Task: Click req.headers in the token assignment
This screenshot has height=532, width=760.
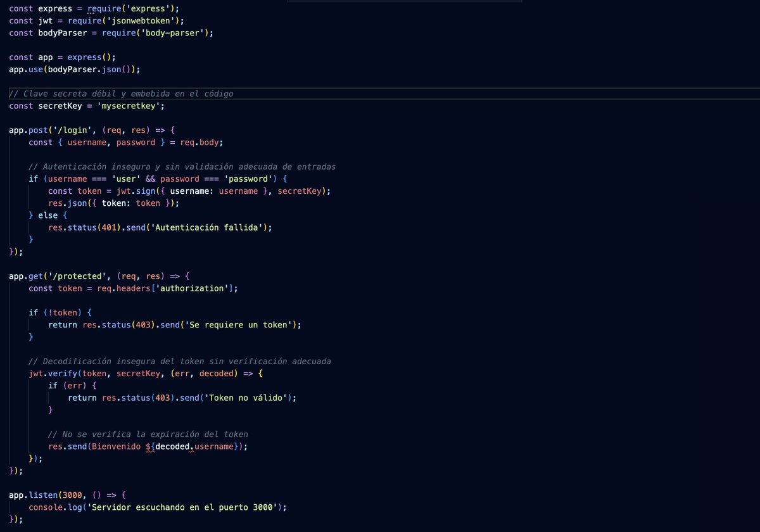Action: click(123, 288)
